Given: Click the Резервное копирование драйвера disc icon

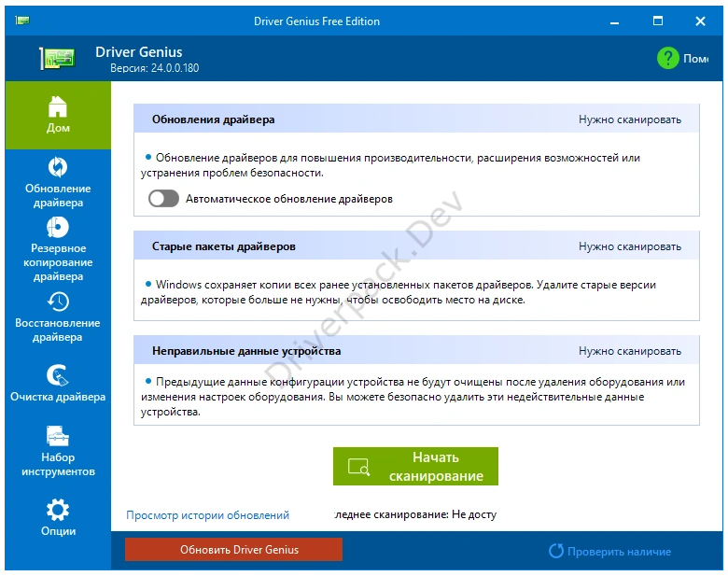Looking at the screenshot, I should point(58,227).
